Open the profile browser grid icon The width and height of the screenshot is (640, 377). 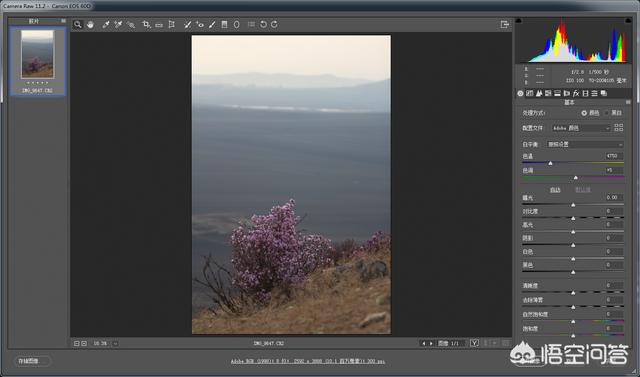pos(619,128)
